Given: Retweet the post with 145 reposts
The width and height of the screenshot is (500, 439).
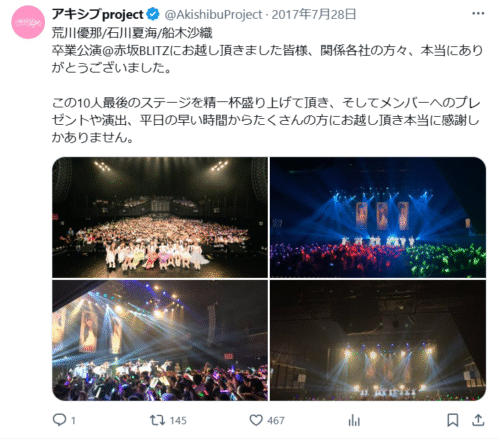Looking at the screenshot, I should [157, 420].
